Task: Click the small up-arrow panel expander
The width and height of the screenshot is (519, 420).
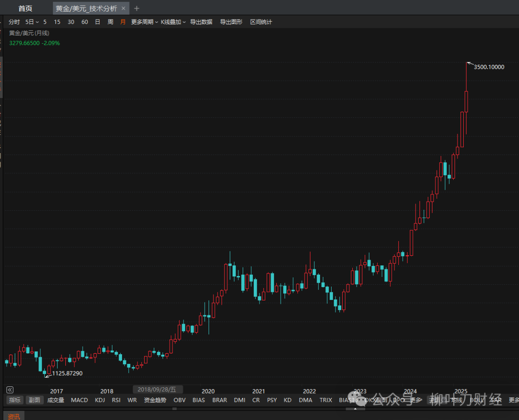Action: 355,409
